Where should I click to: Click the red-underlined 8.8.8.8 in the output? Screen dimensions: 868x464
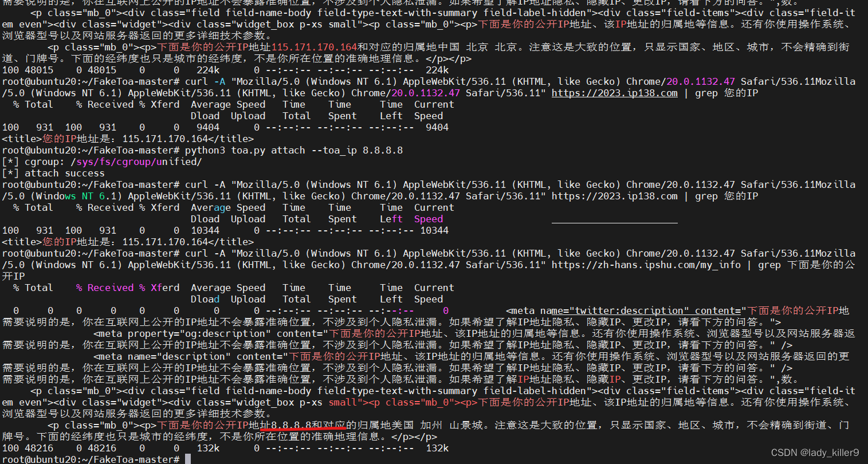pos(291,425)
